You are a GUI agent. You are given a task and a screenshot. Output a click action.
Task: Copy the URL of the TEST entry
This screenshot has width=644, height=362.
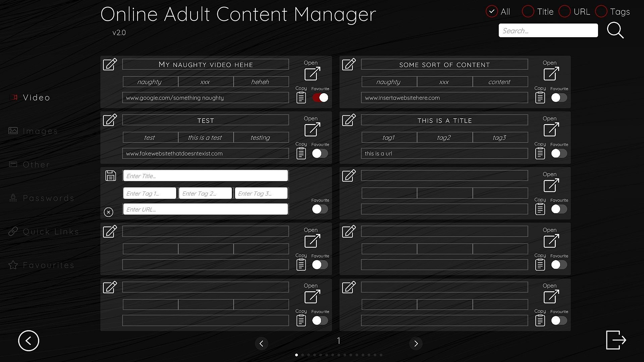[301, 153]
